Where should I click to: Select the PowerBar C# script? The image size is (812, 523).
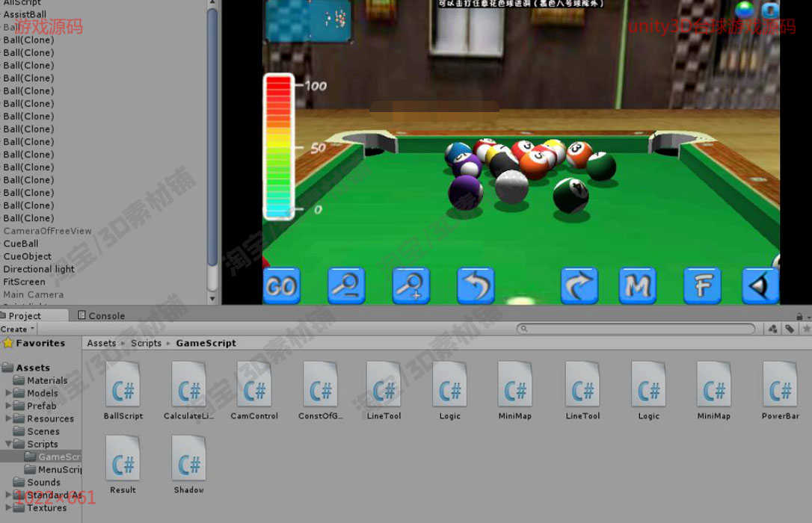(x=780, y=391)
